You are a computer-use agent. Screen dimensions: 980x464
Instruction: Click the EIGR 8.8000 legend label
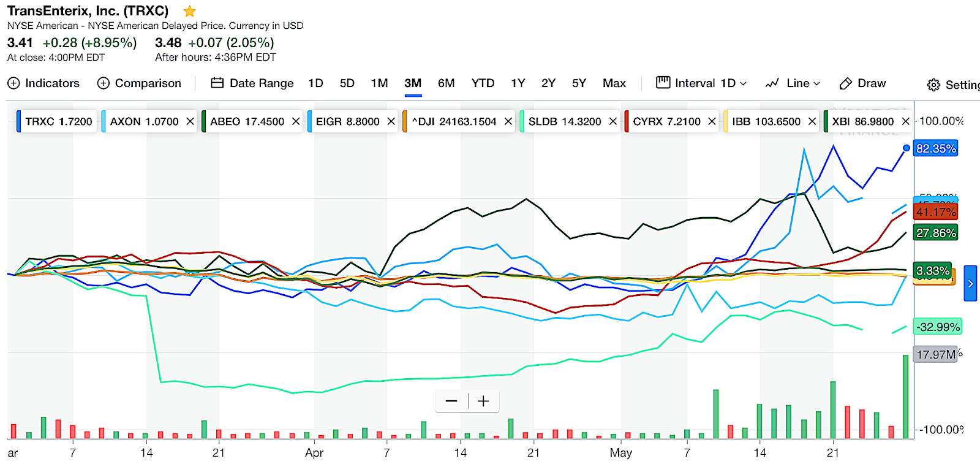pos(347,121)
